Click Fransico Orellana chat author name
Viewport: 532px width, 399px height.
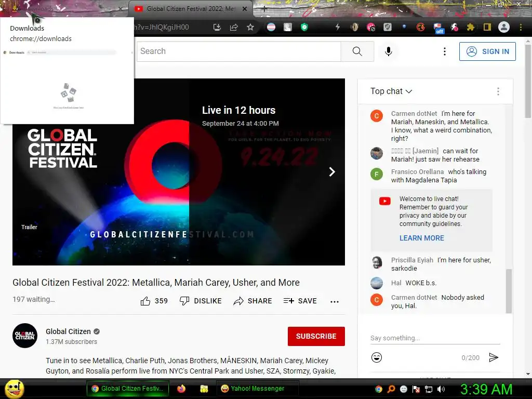[417, 172]
